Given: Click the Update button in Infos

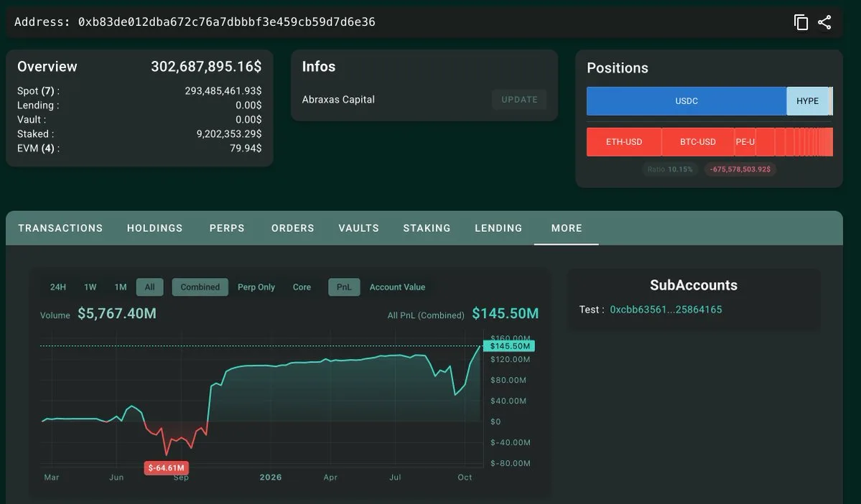Looking at the screenshot, I should (519, 99).
